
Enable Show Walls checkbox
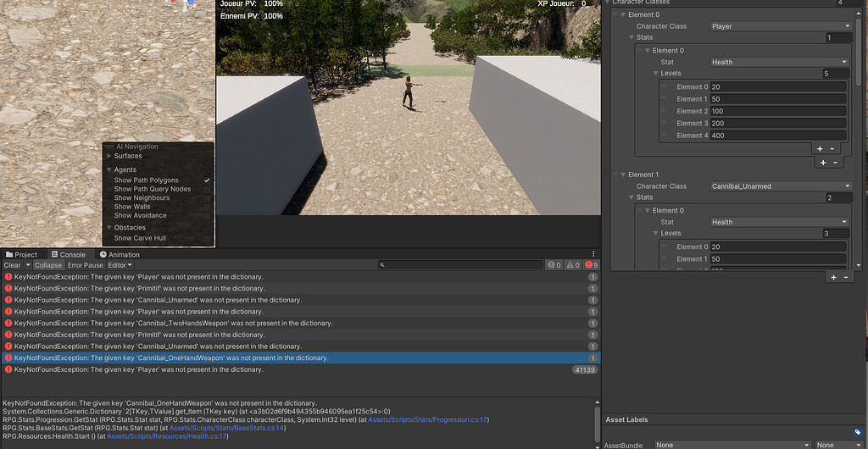tap(207, 207)
